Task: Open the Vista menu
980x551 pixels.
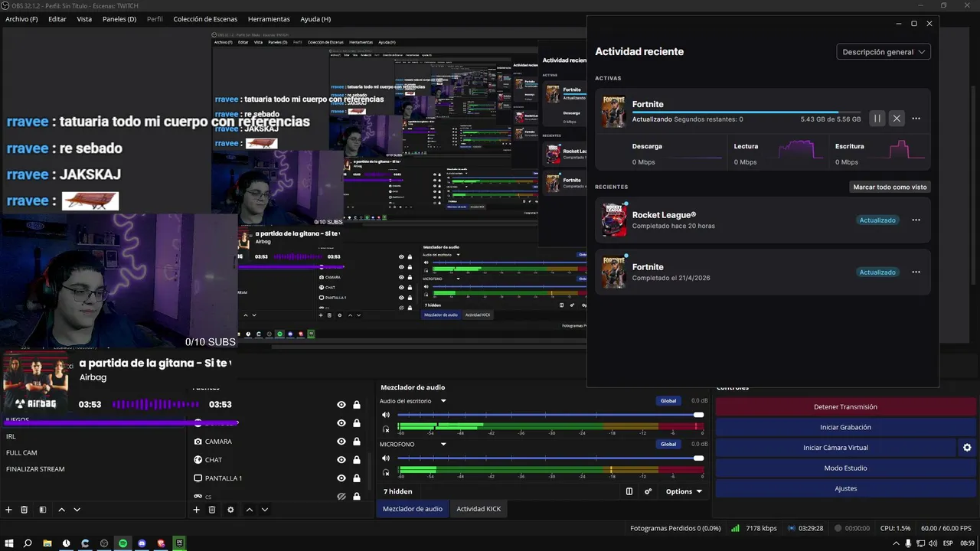Action: click(x=84, y=19)
